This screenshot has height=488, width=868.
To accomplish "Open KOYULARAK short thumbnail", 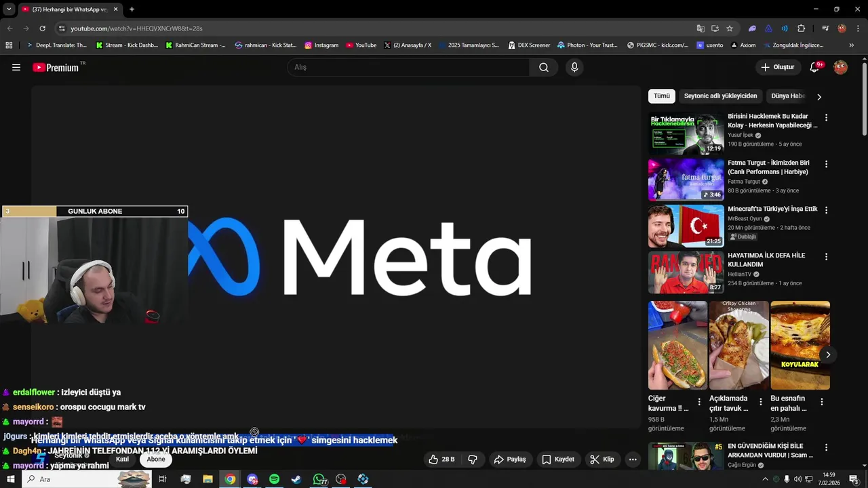I will [x=800, y=346].
